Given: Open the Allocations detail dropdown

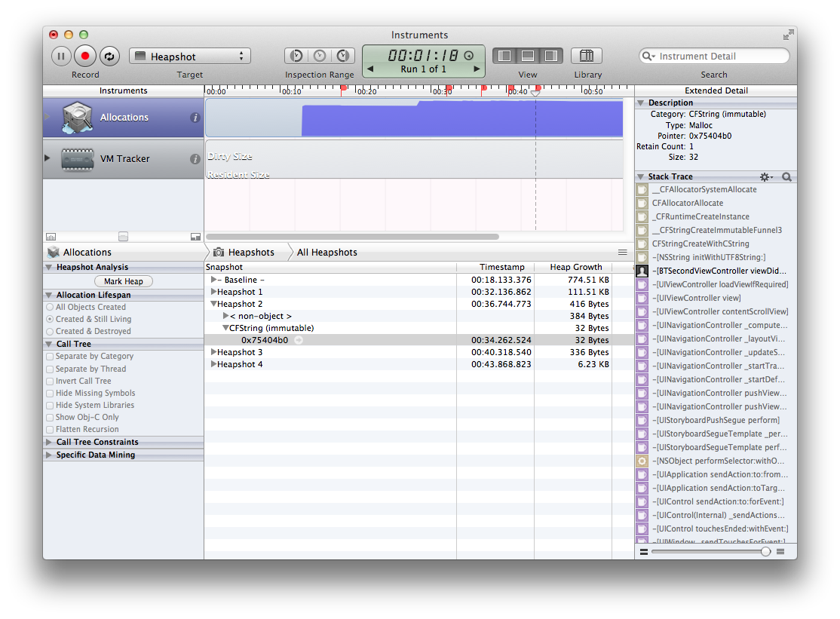Looking at the screenshot, I should point(81,253).
